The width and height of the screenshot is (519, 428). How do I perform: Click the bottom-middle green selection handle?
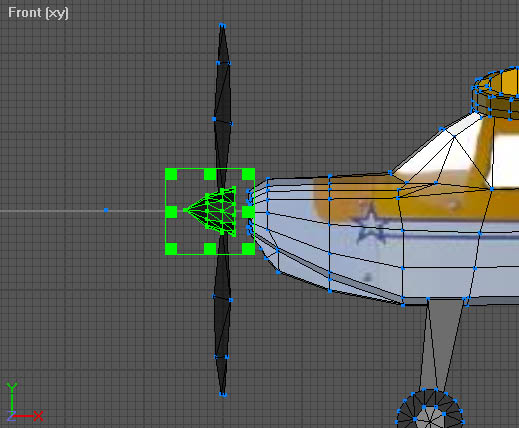click(210, 249)
